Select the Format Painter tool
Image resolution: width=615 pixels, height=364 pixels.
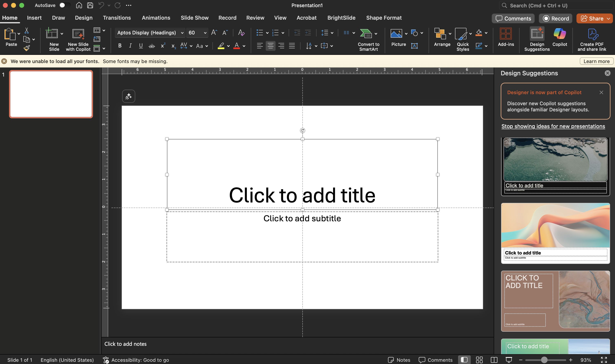point(27,48)
